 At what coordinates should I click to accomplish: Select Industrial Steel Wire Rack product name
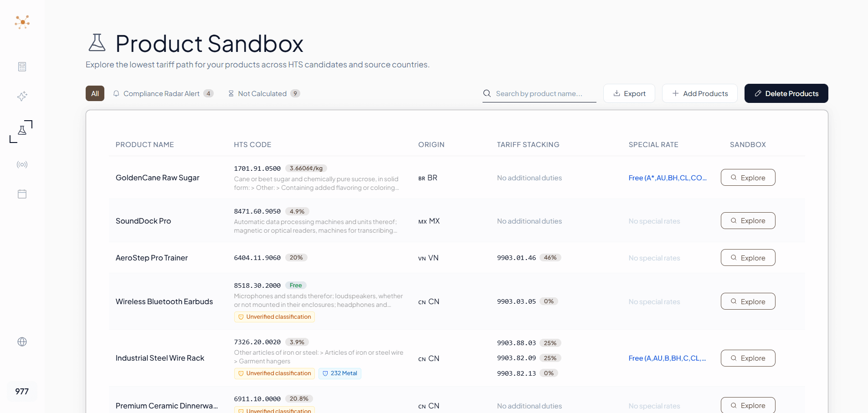coord(160,358)
